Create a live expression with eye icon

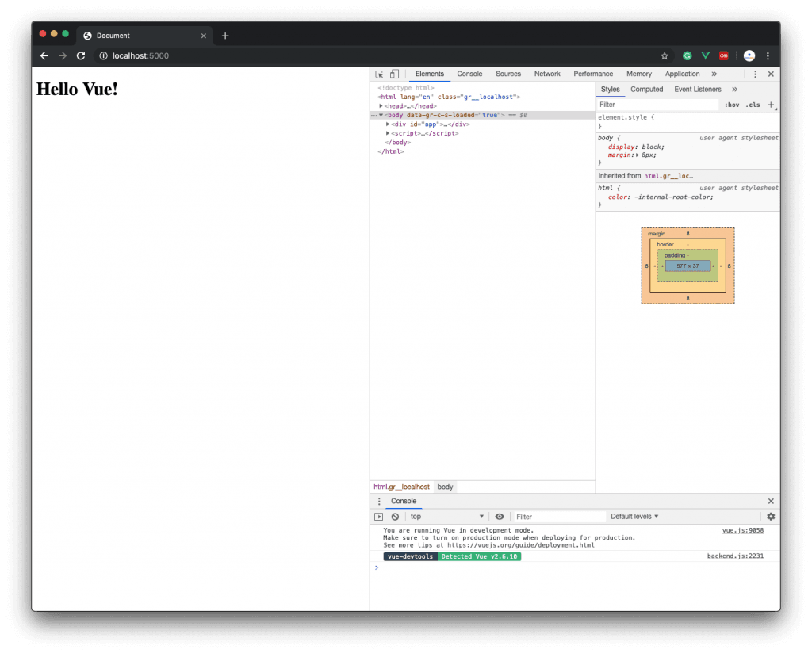click(x=500, y=517)
